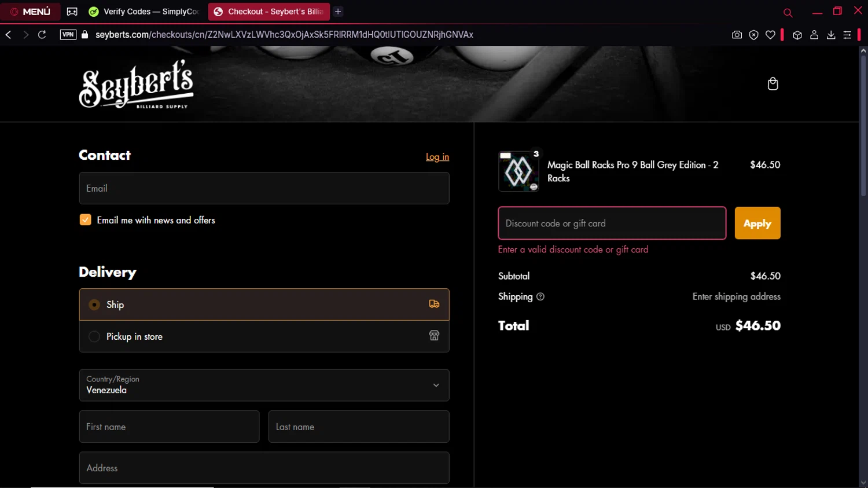Viewport: 868px width, 488px height.
Task: Open the Country/Region dropdown
Action: (264, 385)
